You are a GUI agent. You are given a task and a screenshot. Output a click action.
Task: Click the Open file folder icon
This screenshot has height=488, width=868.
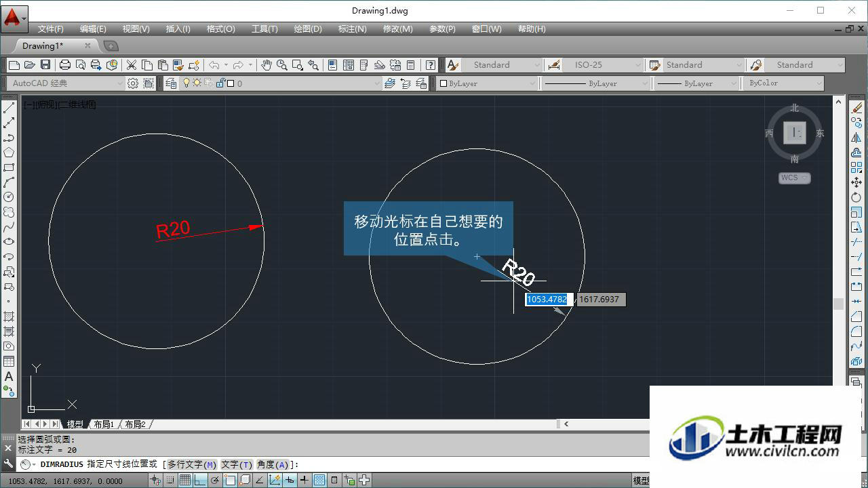(x=29, y=65)
